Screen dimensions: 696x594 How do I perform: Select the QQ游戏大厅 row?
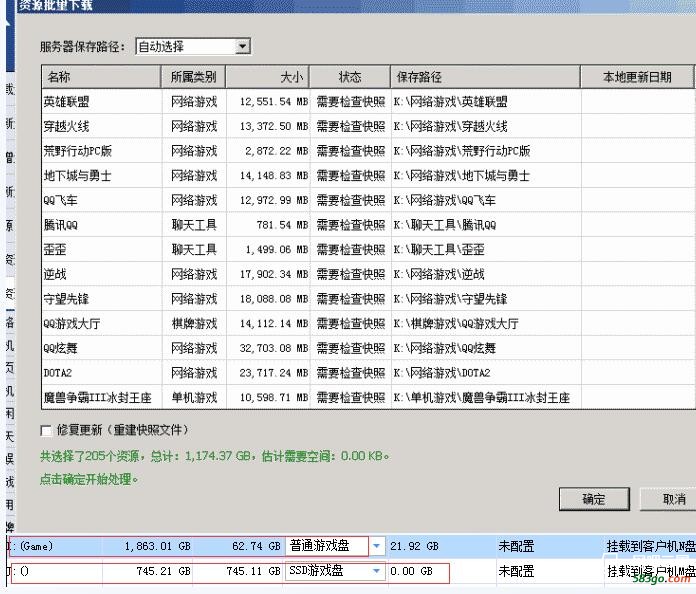[368, 324]
